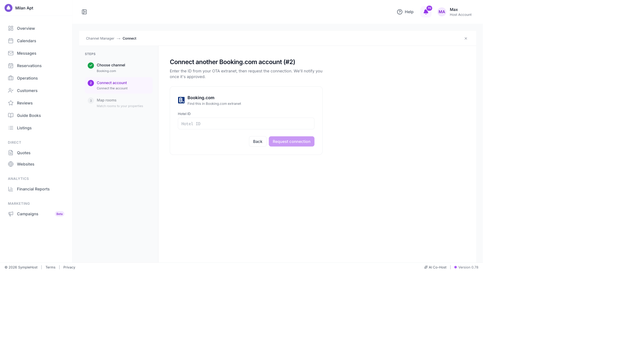Click the Beta badge next to Campaigns
644x362 pixels.
pos(60,214)
